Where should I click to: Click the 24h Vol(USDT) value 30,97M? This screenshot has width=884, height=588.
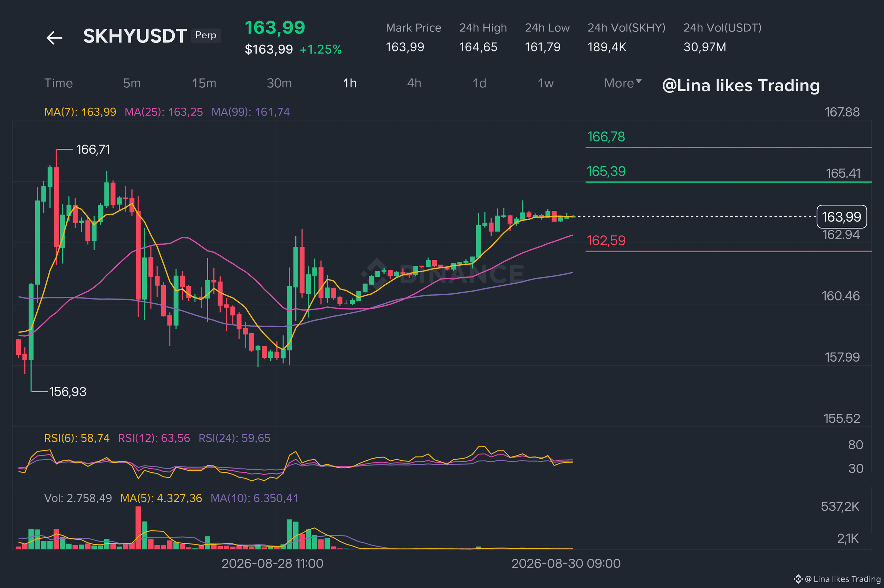point(705,47)
